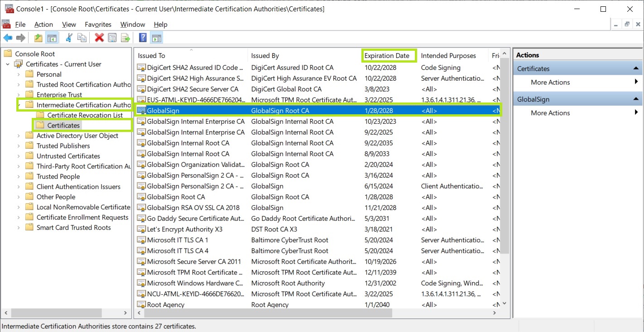This screenshot has height=332, width=644.
Task: Click the Issued By column header
Action: coord(265,56)
